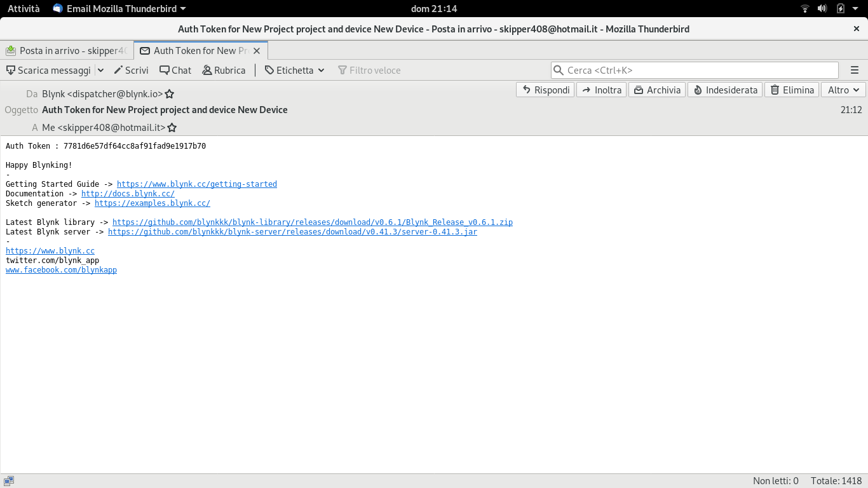
Task: Expand the Etichetta tag dropdown
Action: (295, 71)
